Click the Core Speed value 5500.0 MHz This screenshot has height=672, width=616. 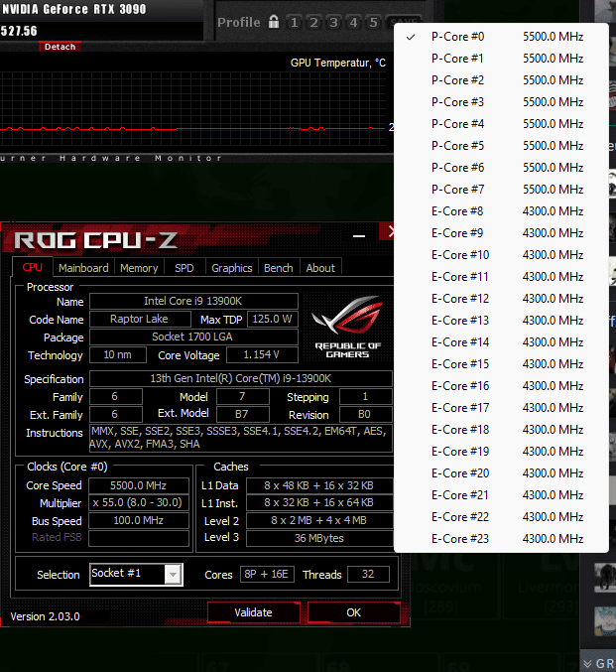coord(139,485)
